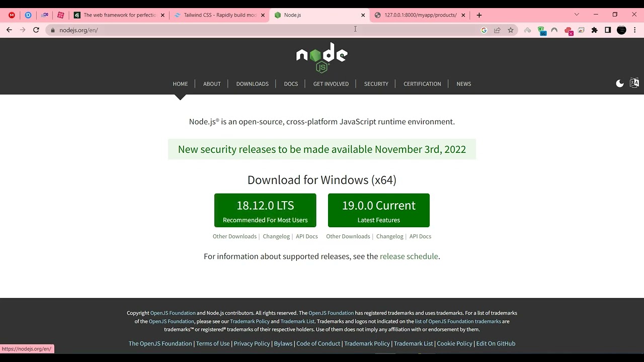Download the 19.0.0 Current version

click(x=379, y=210)
